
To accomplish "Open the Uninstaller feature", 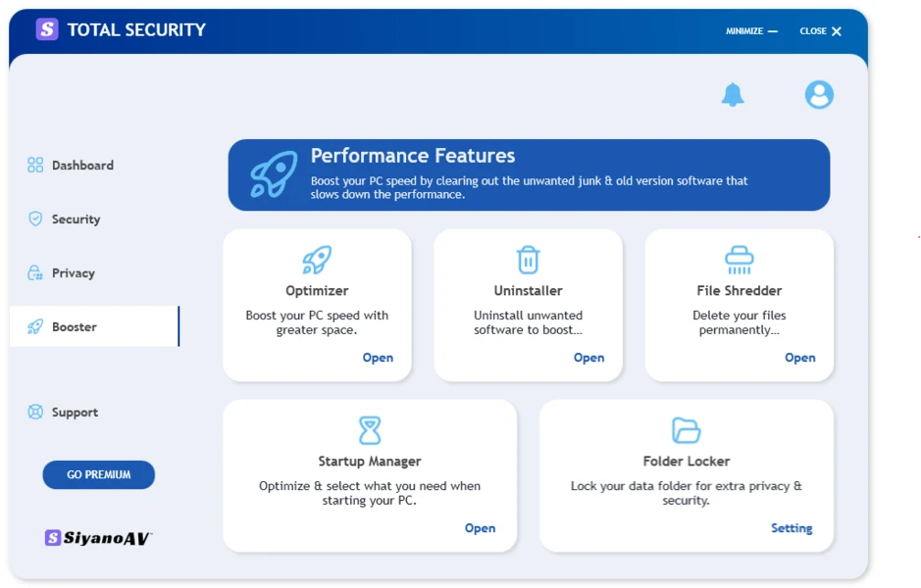I will [x=588, y=358].
